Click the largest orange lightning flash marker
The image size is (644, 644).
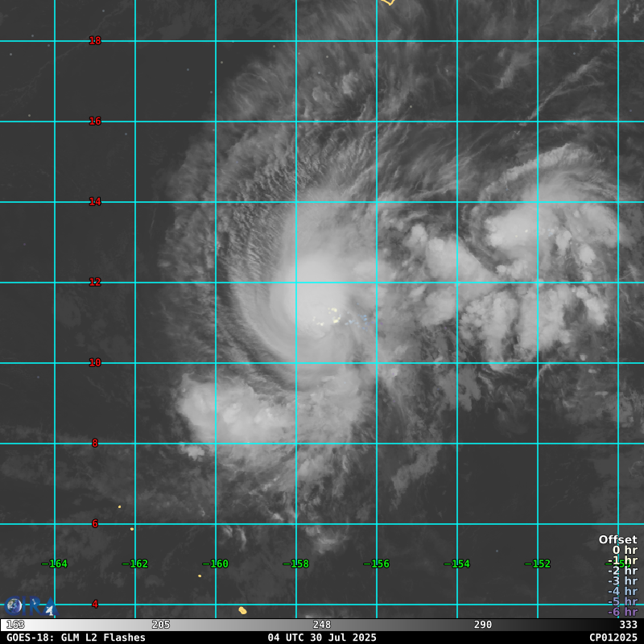point(242,610)
